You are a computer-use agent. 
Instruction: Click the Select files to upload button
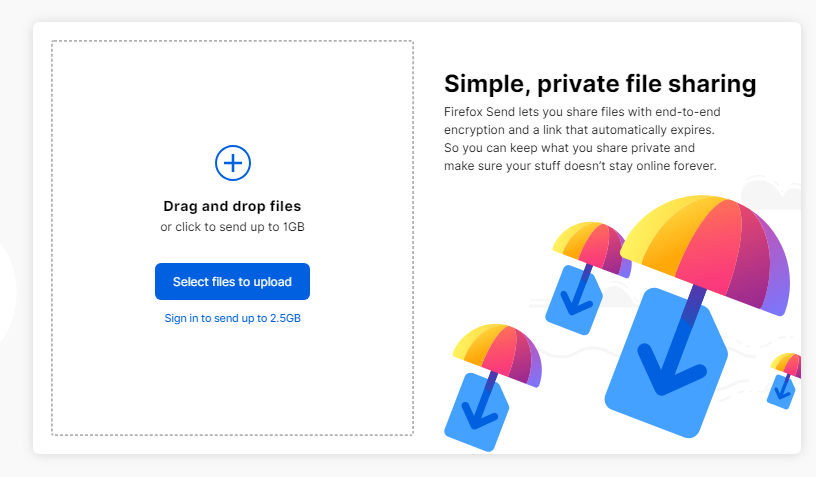(232, 281)
